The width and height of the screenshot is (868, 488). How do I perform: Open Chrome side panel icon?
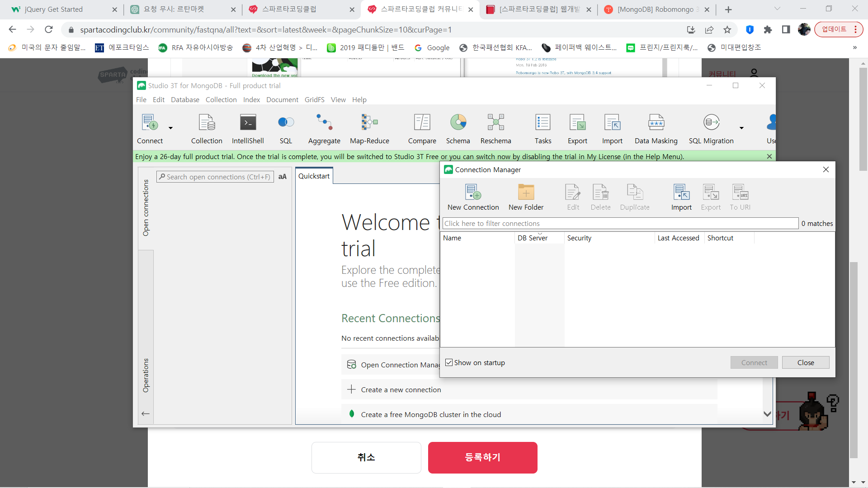point(786,30)
